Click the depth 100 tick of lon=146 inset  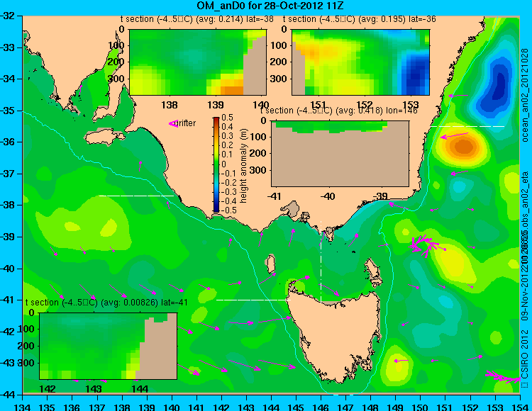(258, 137)
